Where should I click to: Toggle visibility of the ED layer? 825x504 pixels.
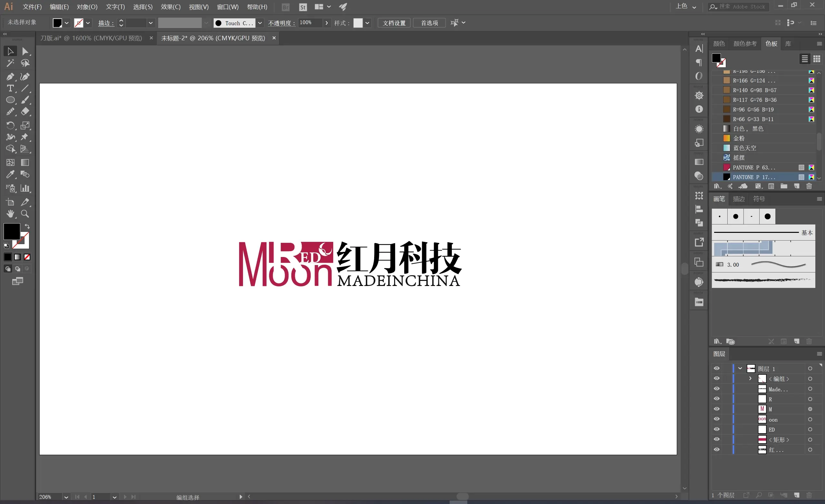pyautogui.click(x=716, y=429)
